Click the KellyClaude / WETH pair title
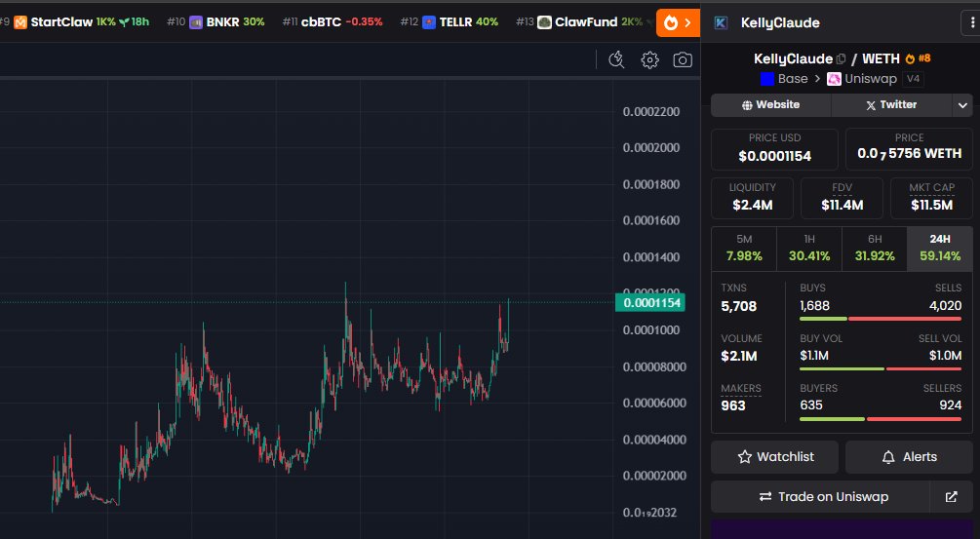Image resolution: width=980 pixels, height=539 pixels. 826,58
